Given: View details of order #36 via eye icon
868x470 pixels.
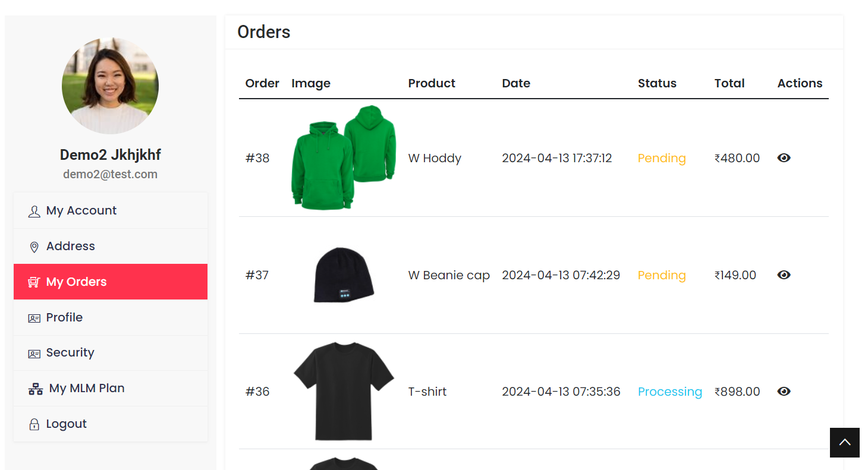Looking at the screenshot, I should (x=784, y=392).
